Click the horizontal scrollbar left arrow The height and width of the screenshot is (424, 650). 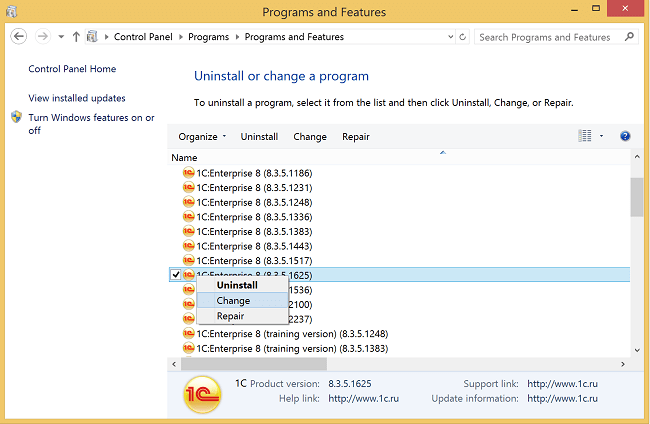tap(174, 364)
